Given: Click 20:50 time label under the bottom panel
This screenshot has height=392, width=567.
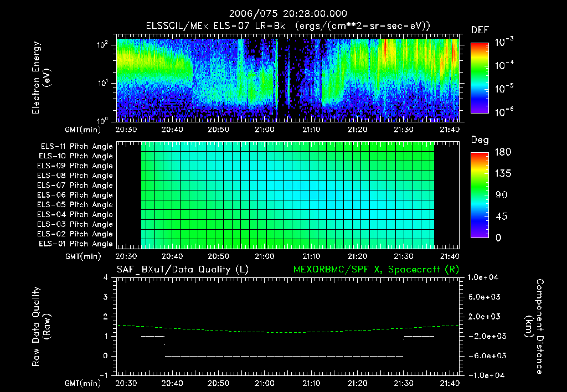Looking at the screenshot, I should coord(218,383).
